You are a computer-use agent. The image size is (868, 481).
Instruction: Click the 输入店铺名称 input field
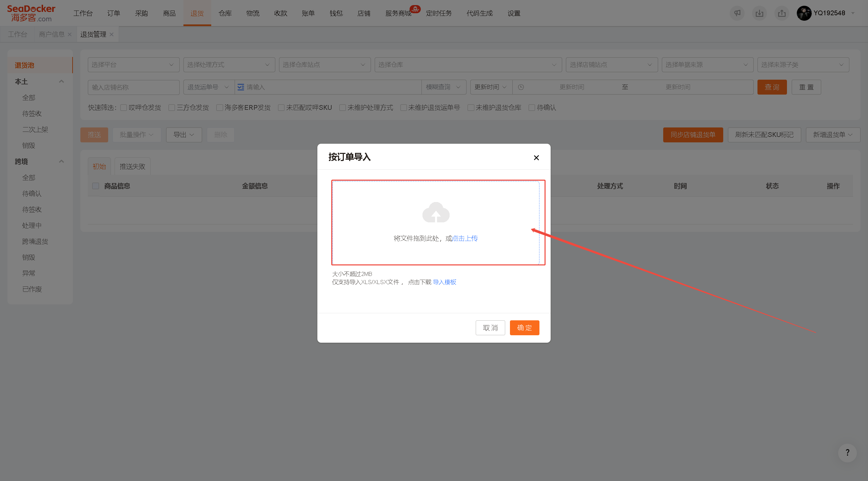point(134,87)
